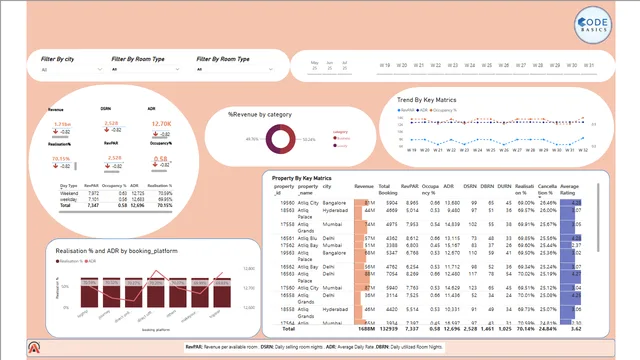Click the property_id column header

pos(284,189)
